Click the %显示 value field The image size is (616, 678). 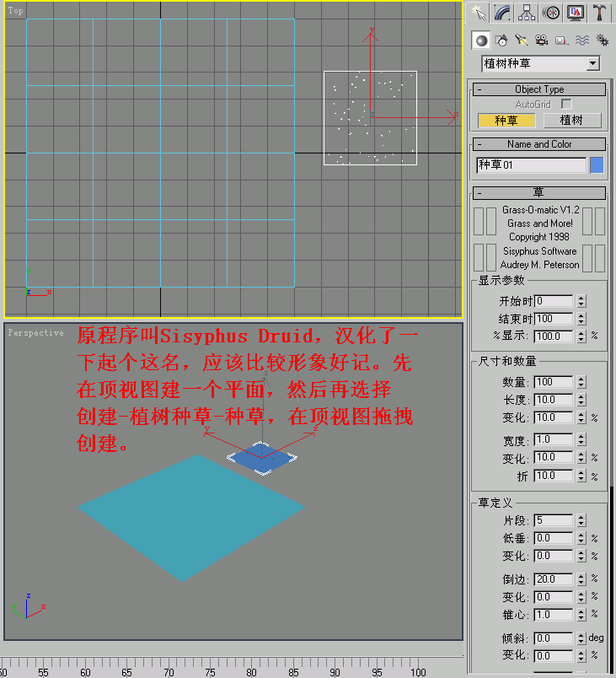(554, 336)
